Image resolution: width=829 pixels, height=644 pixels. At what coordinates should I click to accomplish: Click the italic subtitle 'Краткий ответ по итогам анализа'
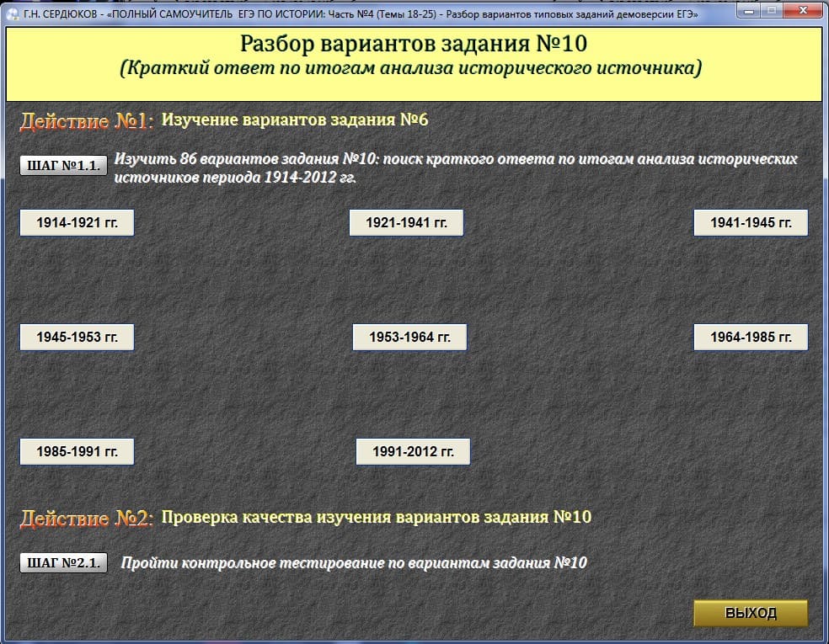point(411,68)
